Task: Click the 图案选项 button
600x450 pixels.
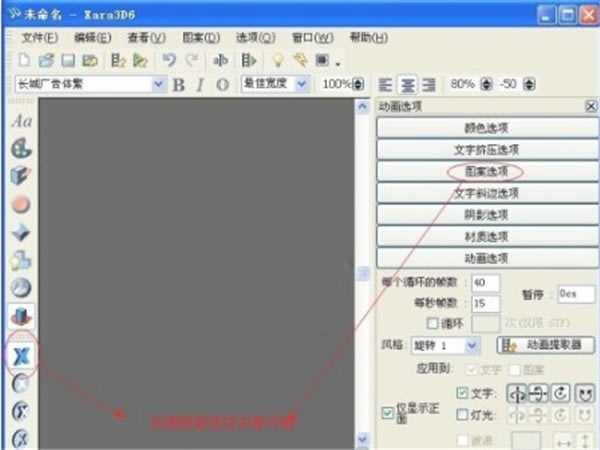Action: (x=488, y=171)
